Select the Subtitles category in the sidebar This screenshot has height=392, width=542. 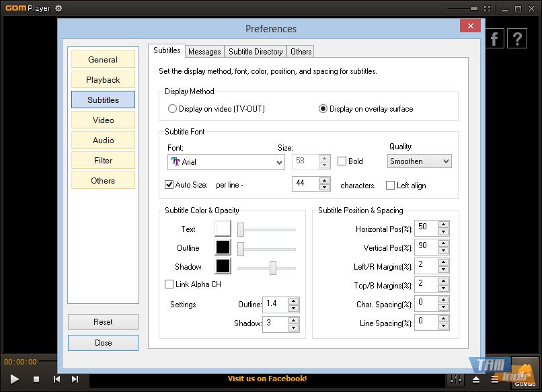click(x=103, y=100)
